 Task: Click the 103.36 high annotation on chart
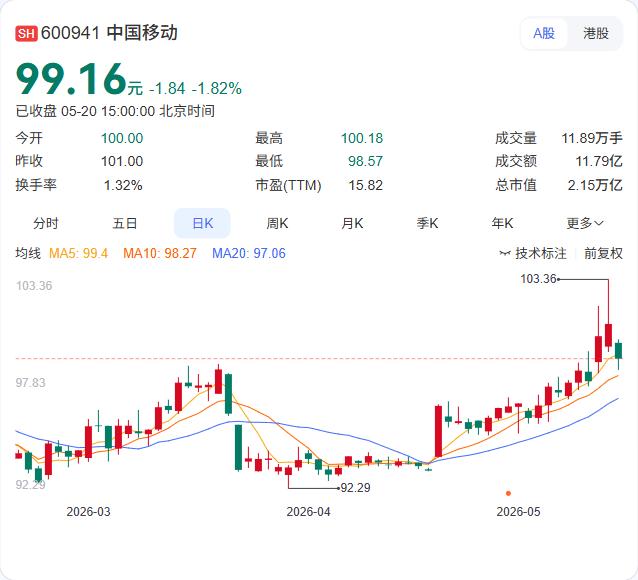point(538,279)
